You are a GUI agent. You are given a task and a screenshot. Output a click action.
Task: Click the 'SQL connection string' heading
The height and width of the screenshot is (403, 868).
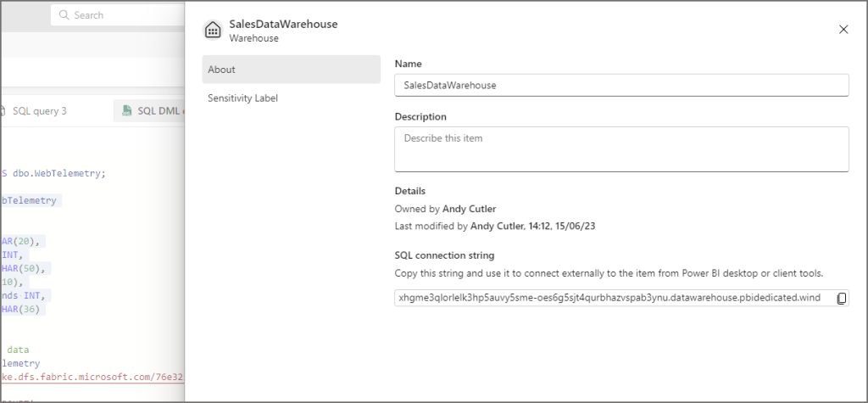(444, 255)
